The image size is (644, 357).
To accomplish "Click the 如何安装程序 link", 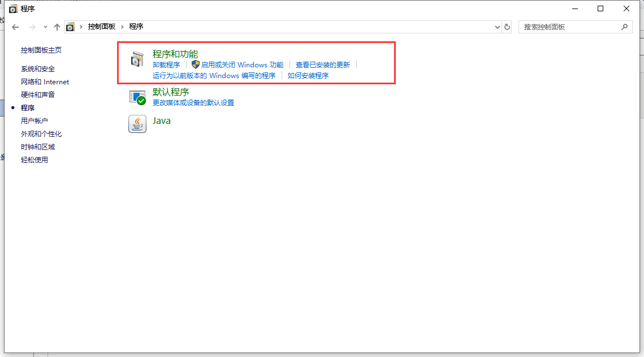I will [308, 76].
